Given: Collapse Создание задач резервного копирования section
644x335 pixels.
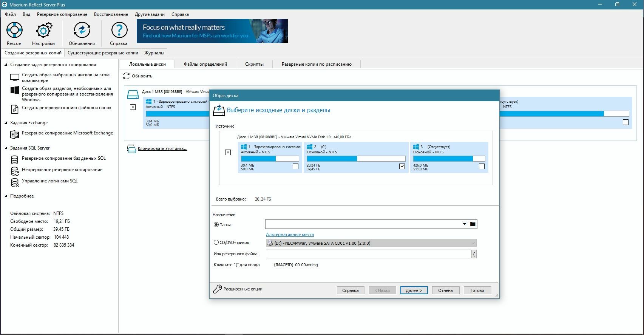Looking at the screenshot, I should point(6,65).
